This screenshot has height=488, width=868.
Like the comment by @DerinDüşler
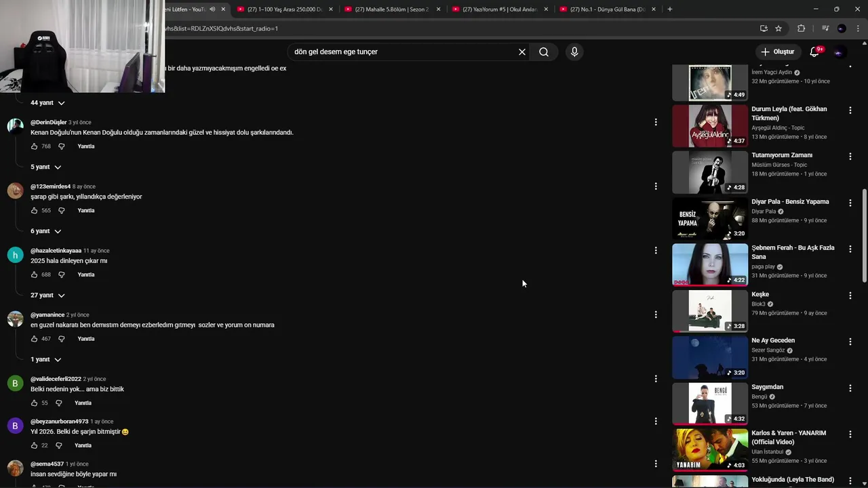[35, 146]
